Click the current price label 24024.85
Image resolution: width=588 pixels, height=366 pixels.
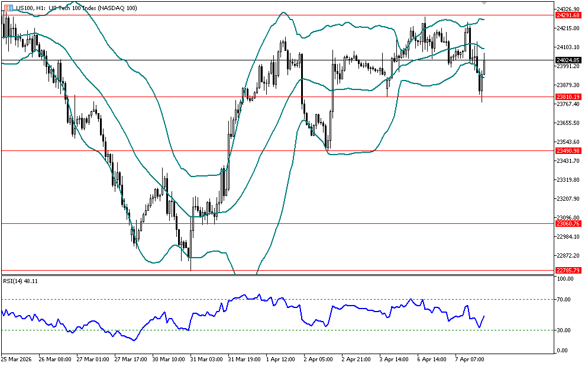[x=568, y=60]
